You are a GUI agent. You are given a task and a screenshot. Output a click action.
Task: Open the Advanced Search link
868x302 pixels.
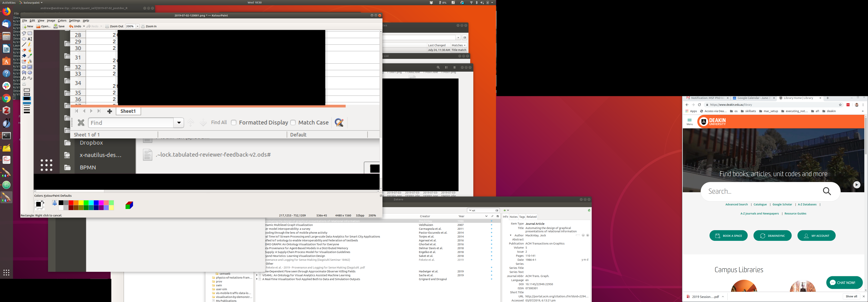click(x=736, y=204)
